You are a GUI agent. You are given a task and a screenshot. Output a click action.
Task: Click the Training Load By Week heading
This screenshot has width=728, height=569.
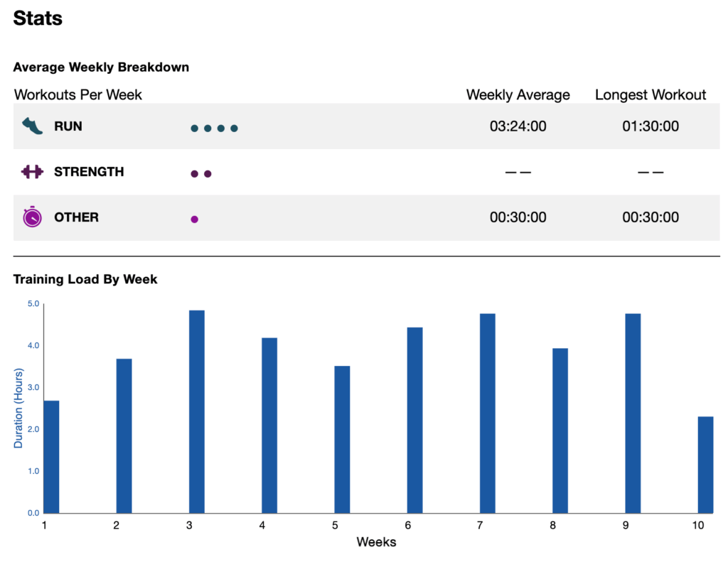tap(85, 279)
